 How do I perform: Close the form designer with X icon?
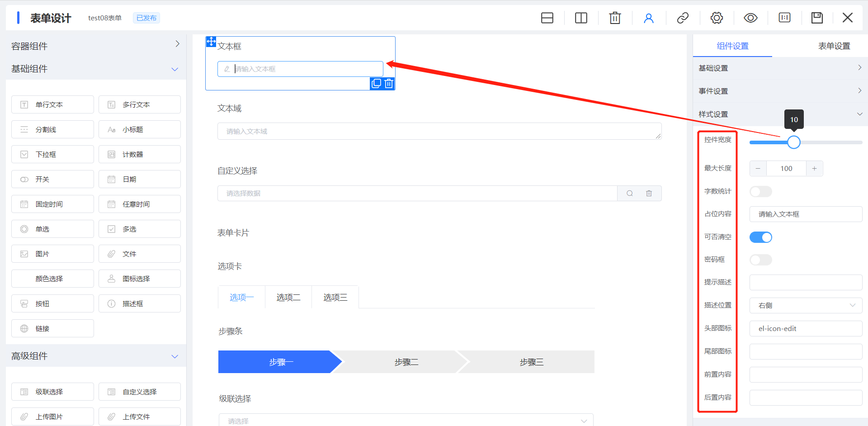point(848,18)
